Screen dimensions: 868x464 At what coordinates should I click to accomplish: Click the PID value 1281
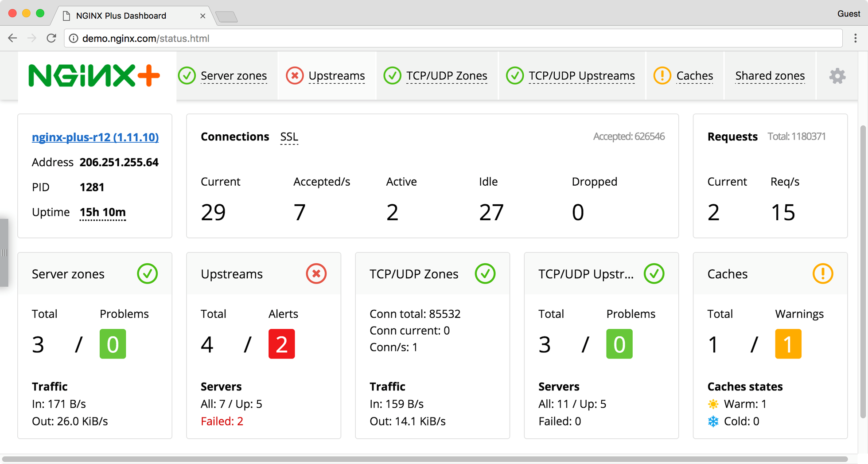pos(92,187)
